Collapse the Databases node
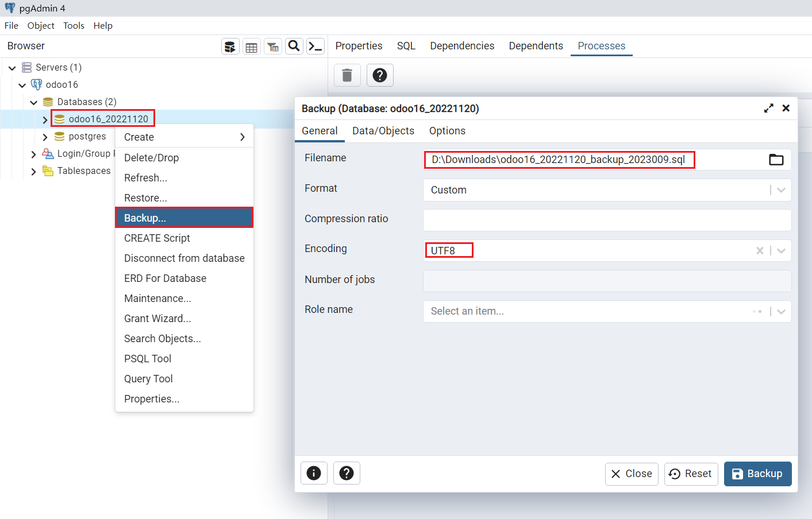 click(34, 103)
